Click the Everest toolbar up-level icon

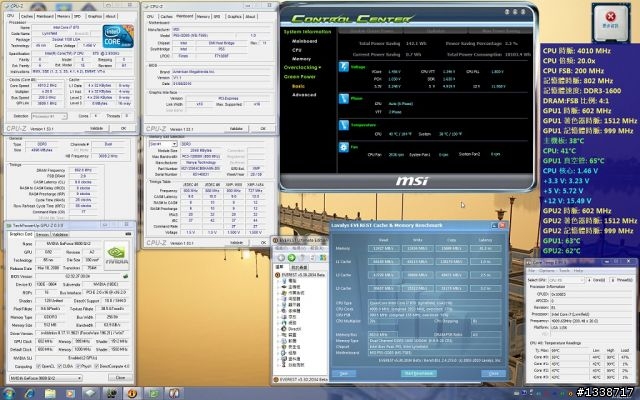(x=302, y=258)
